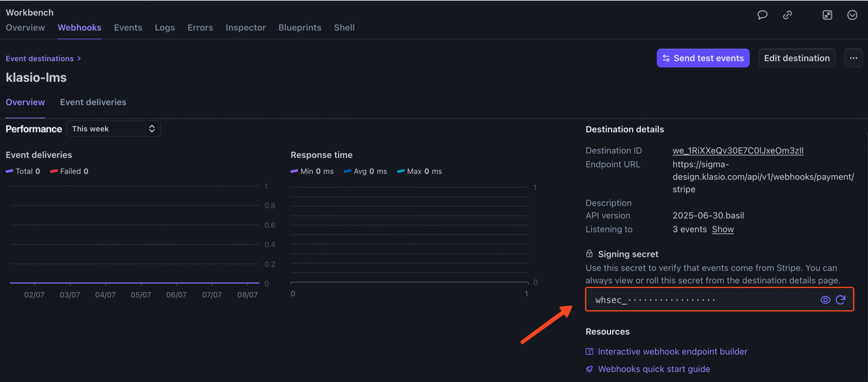Image resolution: width=868 pixels, height=382 pixels.
Task: Select the rocket icon next to Webhooks quick start guide
Action: (589, 369)
